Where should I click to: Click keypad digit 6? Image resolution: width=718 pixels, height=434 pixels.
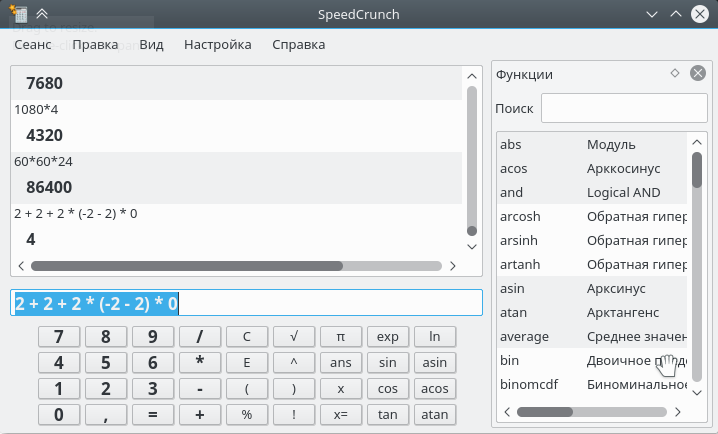[153, 363]
